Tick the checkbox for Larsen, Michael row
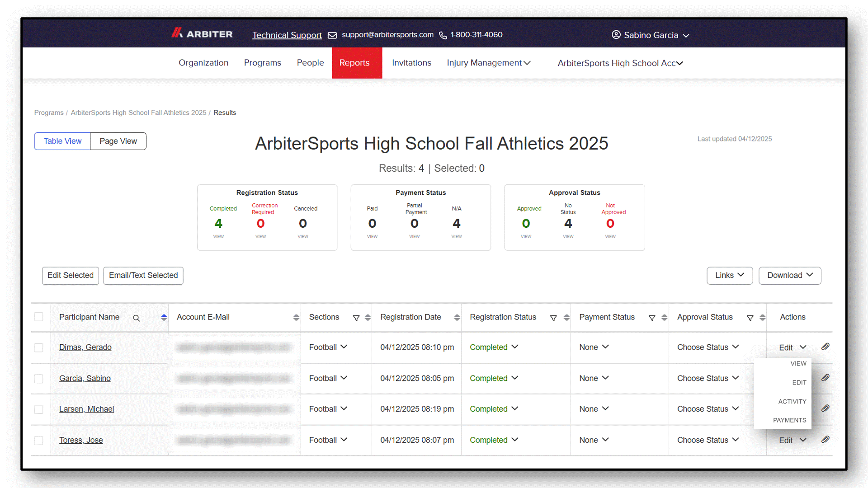868x488 pixels. pos(39,409)
